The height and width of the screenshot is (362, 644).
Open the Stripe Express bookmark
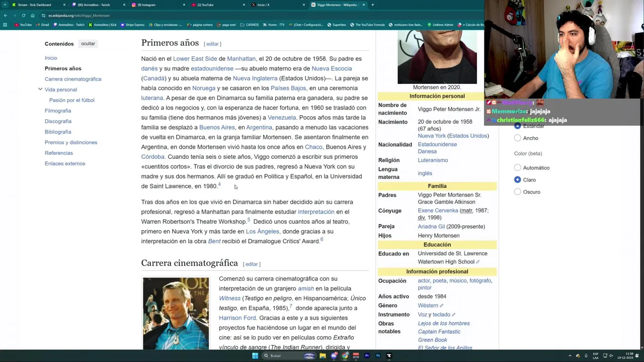[x=132, y=25]
